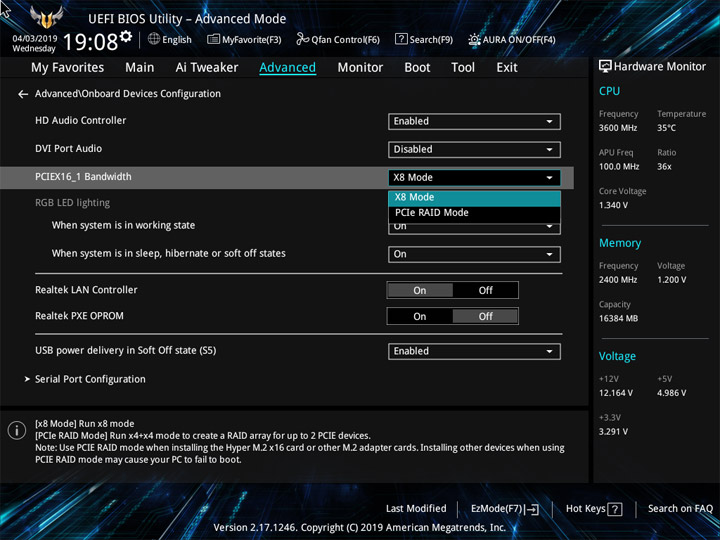Viewport: 720px width, 540px height.
Task: Open the Exit tab
Action: [507, 68]
